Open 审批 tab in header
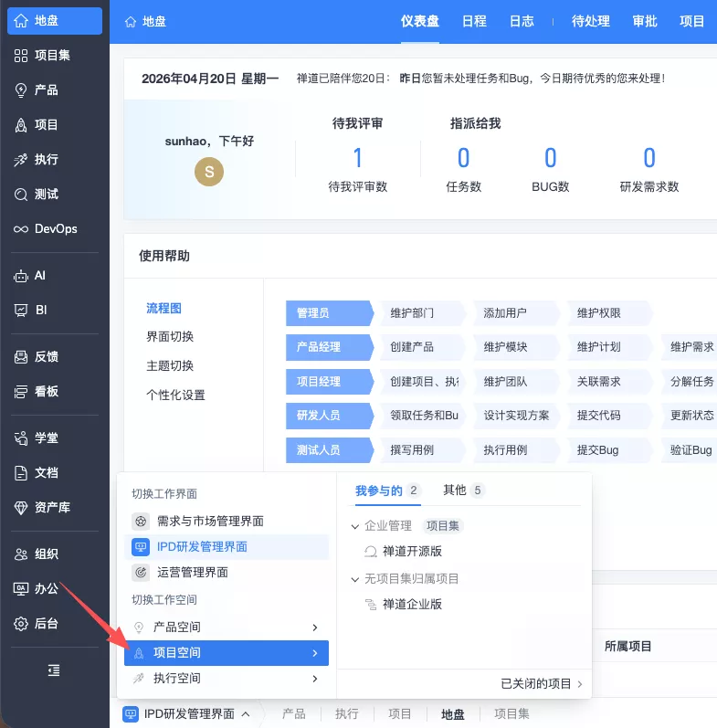717x728 pixels. pos(645,21)
